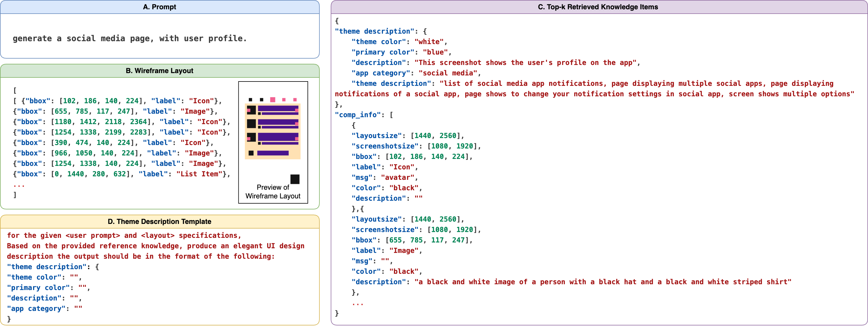
Task: Click the small black square left of the short purple bar
Action: [251, 153]
